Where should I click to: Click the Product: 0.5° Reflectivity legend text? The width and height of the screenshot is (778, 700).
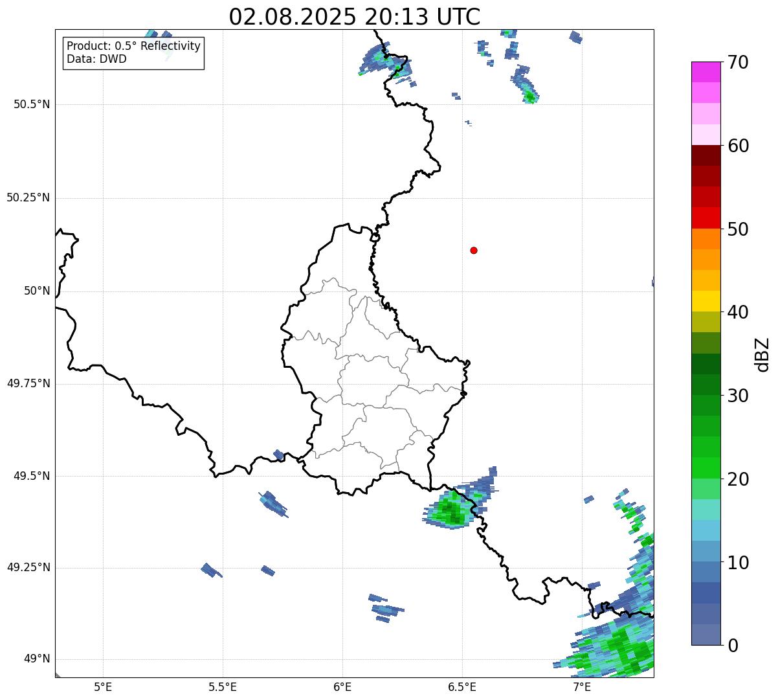[x=133, y=47]
